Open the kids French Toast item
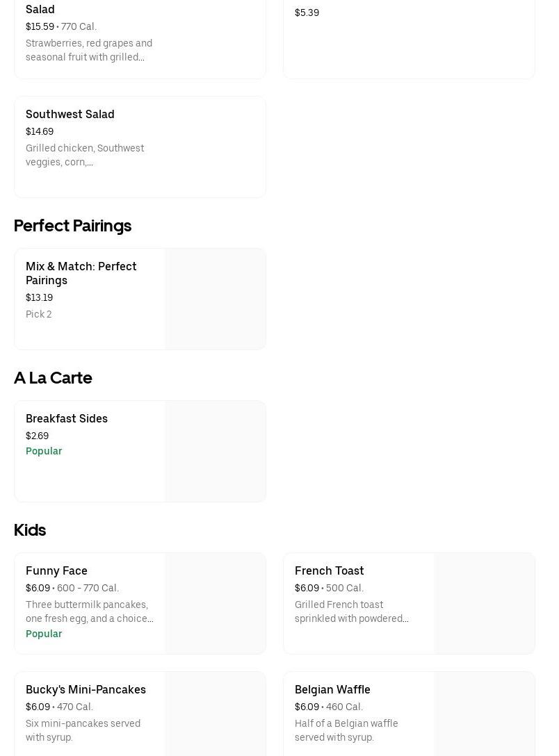Image resolution: width=559 pixels, height=756 pixels. coord(409,604)
